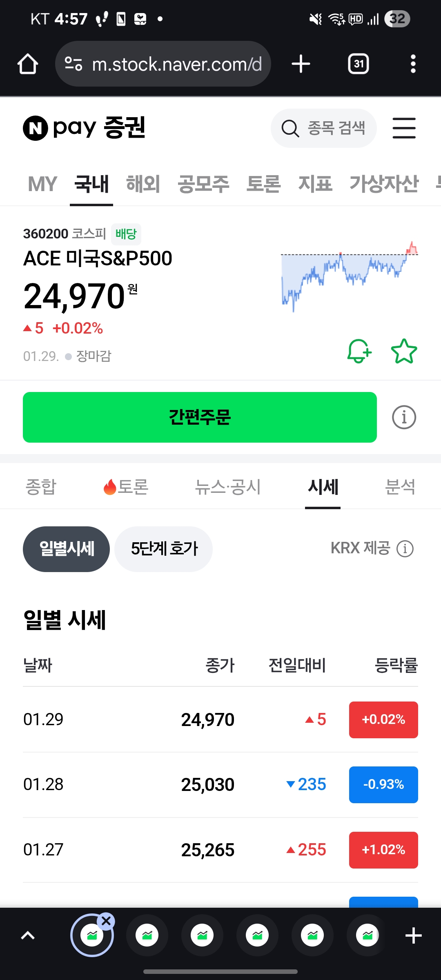The height and width of the screenshot is (980, 441).
Task: Tap the browser home icon
Action: click(x=28, y=64)
